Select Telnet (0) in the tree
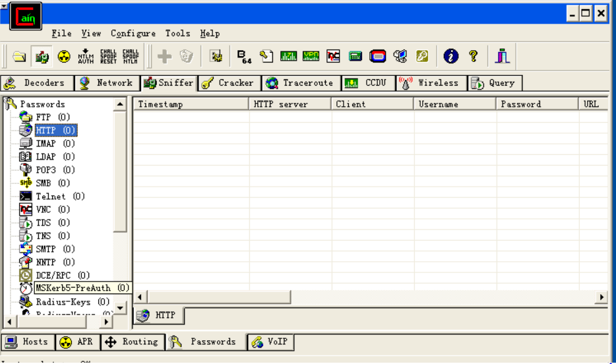The height and width of the screenshot is (364, 616). point(60,197)
